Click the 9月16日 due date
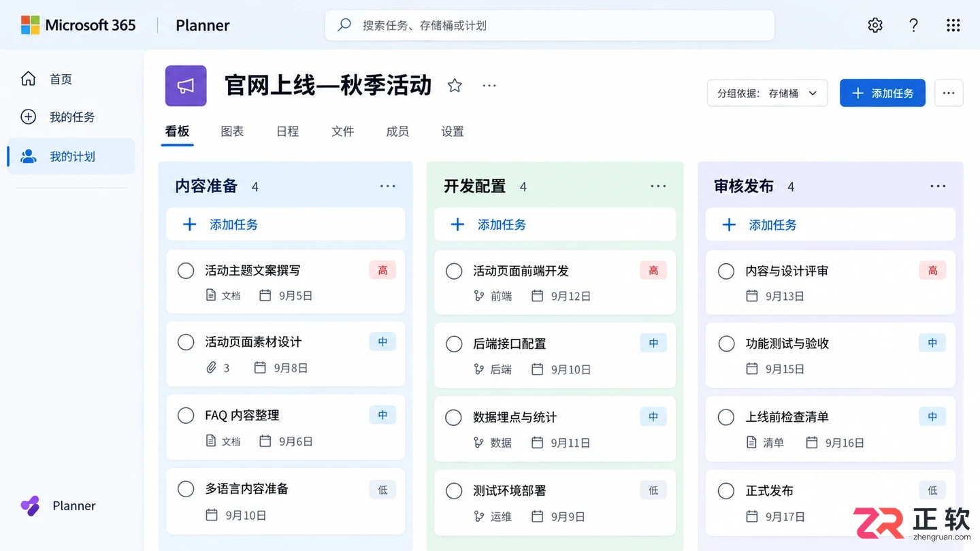The height and width of the screenshot is (551, 980). pos(845,443)
